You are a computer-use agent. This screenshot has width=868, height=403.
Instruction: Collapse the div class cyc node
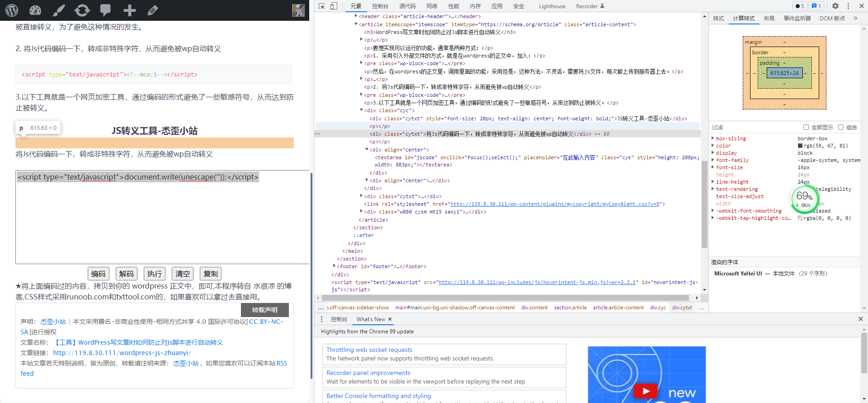[361, 110]
